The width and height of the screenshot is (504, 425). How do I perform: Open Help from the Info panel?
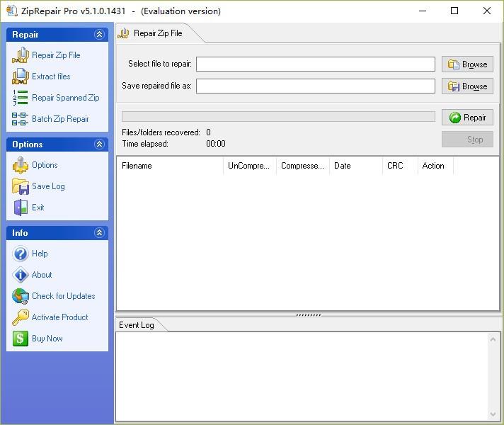click(20, 254)
